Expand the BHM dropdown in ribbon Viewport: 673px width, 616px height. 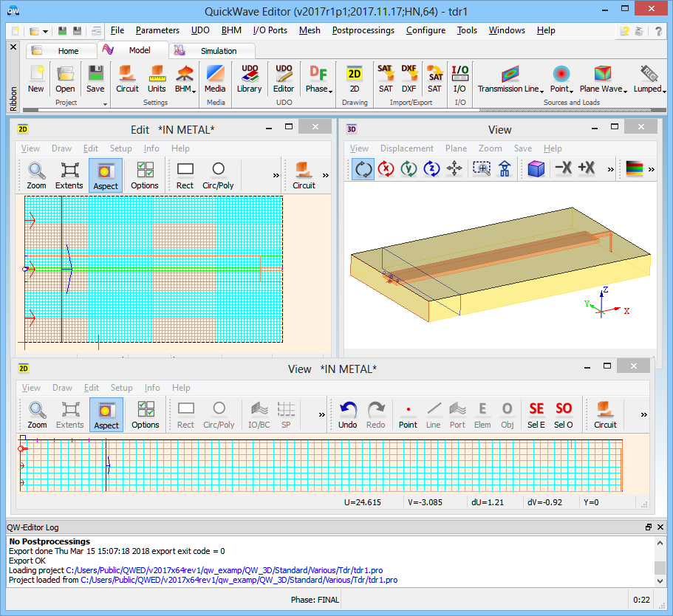pos(185,79)
